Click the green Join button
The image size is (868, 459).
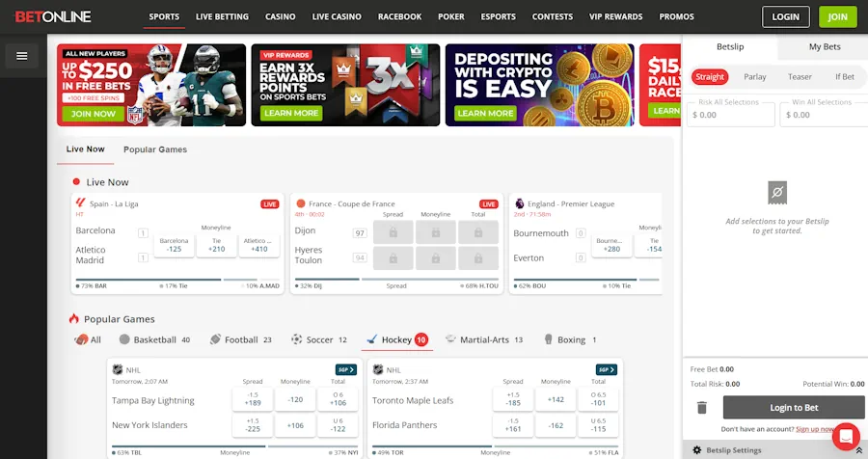click(x=837, y=17)
